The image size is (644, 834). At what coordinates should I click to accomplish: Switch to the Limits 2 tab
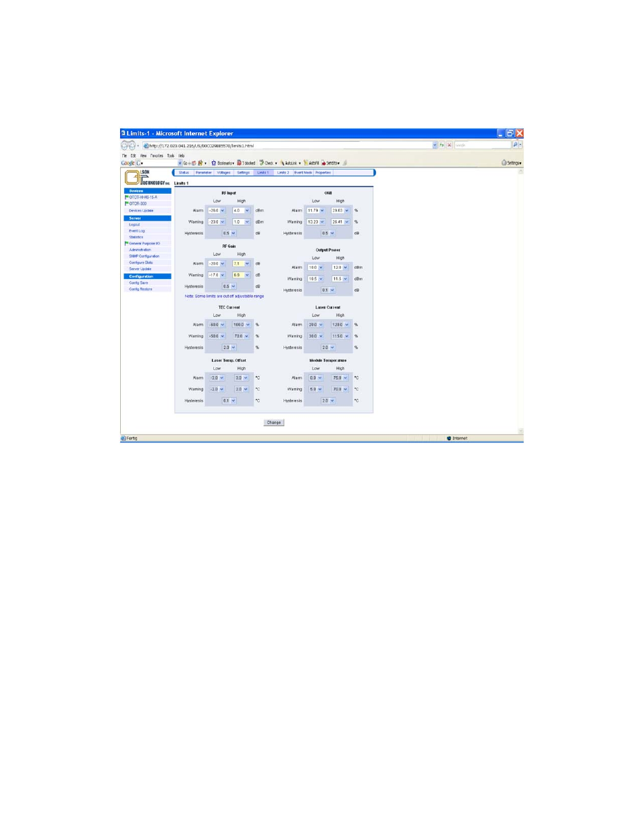point(284,173)
